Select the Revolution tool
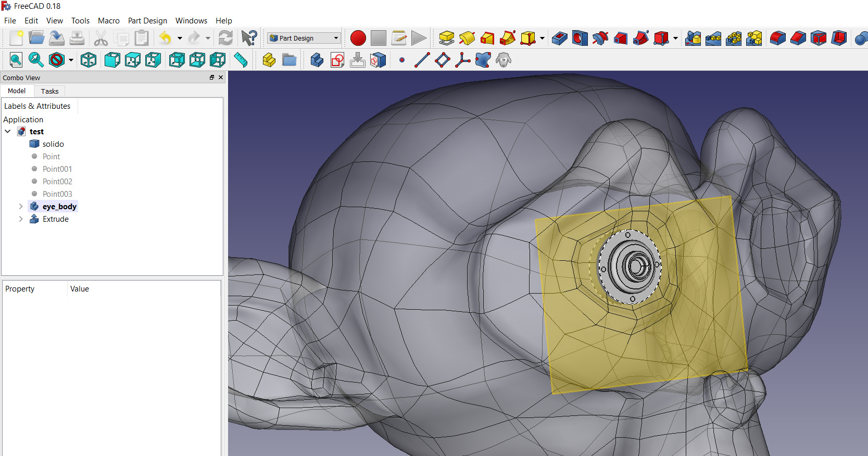The width and height of the screenshot is (868, 456). click(x=467, y=38)
